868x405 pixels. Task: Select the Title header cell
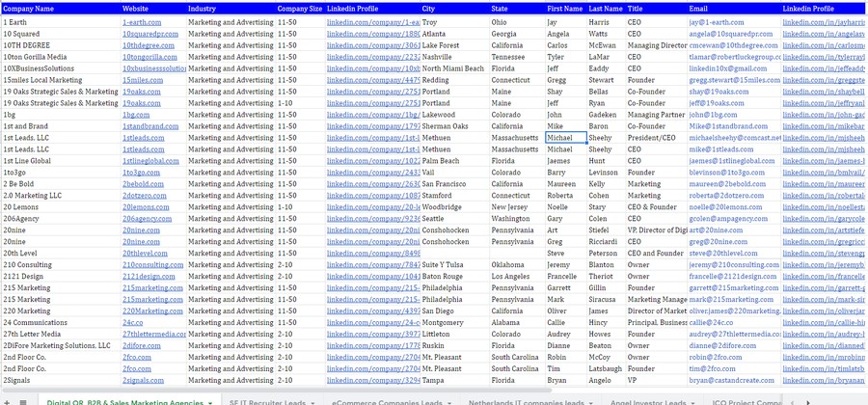(x=657, y=9)
